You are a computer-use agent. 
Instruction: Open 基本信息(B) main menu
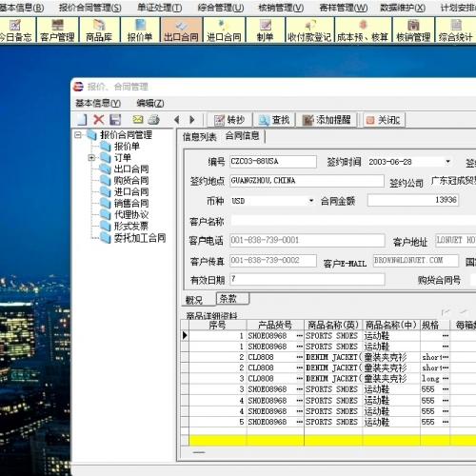22,8
